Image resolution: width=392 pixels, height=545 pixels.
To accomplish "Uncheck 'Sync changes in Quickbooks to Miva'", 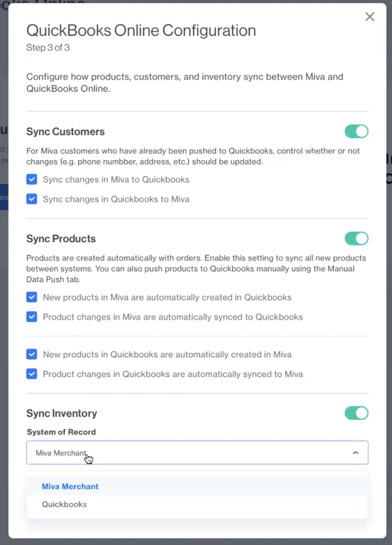I will [32, 199].
